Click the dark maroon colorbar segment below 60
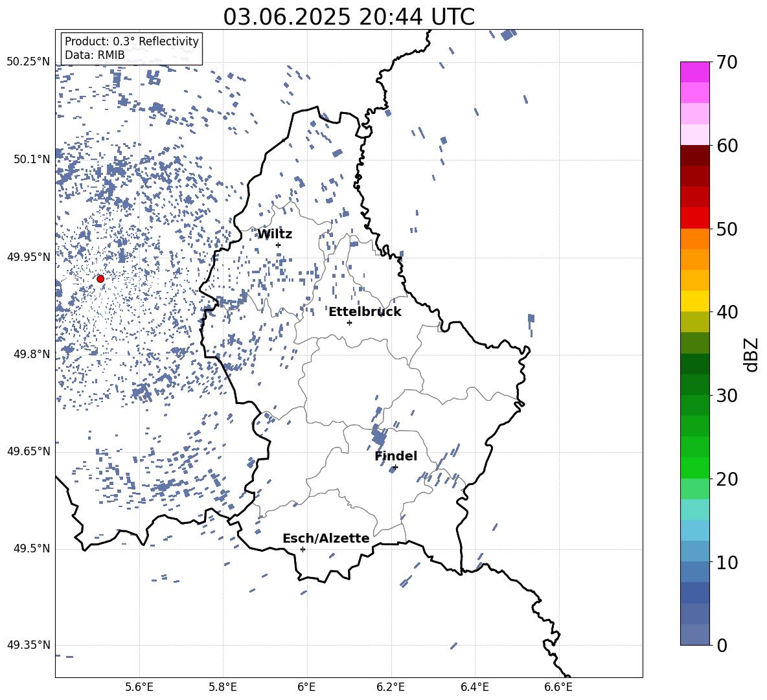767x700 pixels. 694,155
